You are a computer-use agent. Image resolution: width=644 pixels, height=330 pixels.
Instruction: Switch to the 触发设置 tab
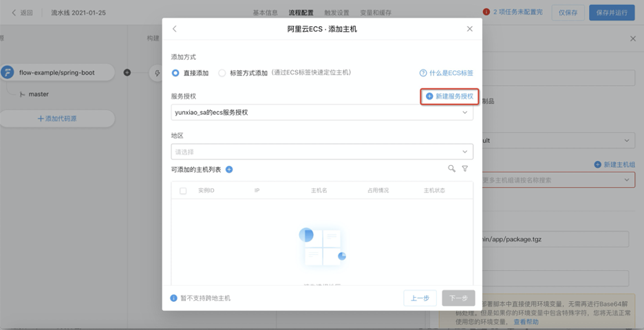336,13
